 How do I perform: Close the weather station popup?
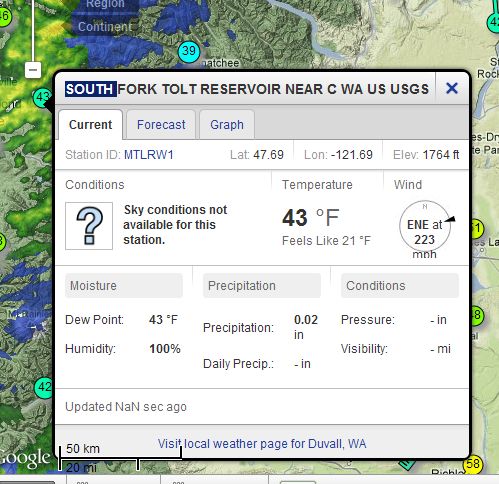click(x=452, y=88)
